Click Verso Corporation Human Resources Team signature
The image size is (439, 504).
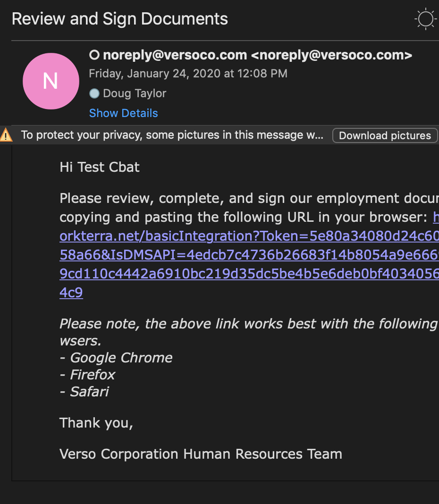tap(201, 454)
